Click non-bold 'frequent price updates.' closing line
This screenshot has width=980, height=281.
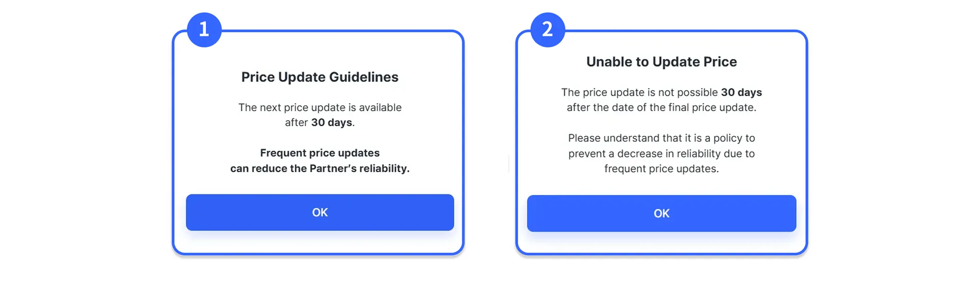pos(661,169)
